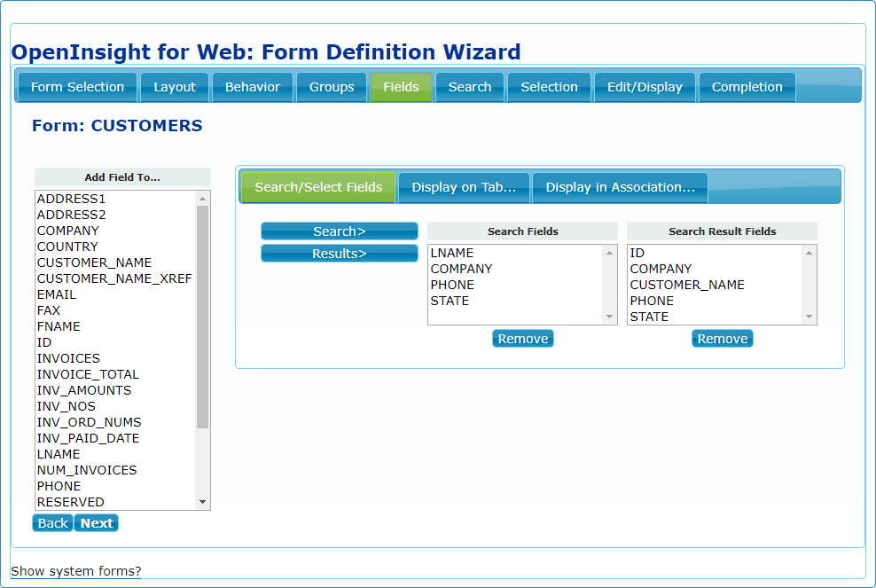Image resolution: width=876 pixels, height=588 pixels.
Task: Open the Show system forms? link
Action: point(76,571)
